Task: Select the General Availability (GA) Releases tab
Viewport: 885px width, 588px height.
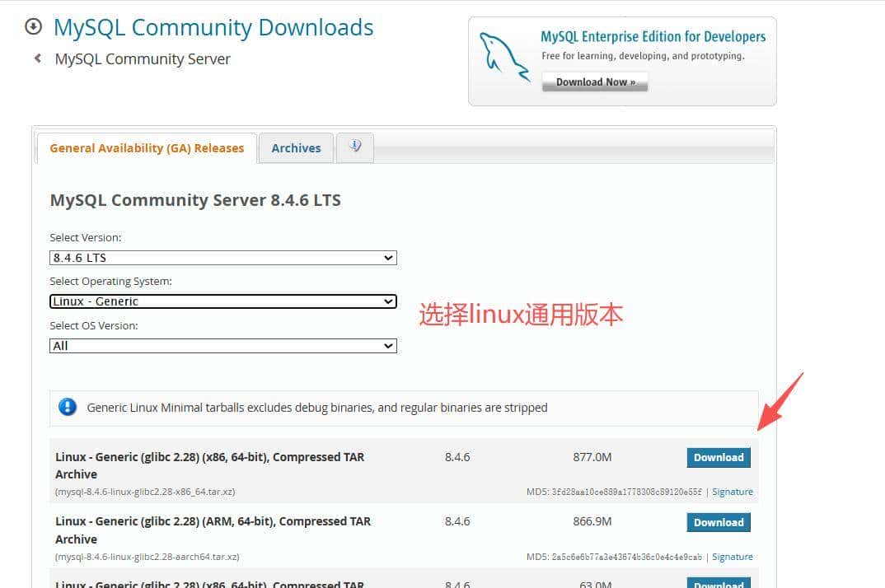Action: pyautogui.click(x=147, y=148)
